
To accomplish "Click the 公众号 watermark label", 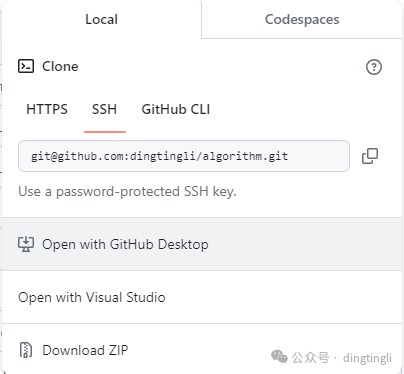I will click(310, 357).
